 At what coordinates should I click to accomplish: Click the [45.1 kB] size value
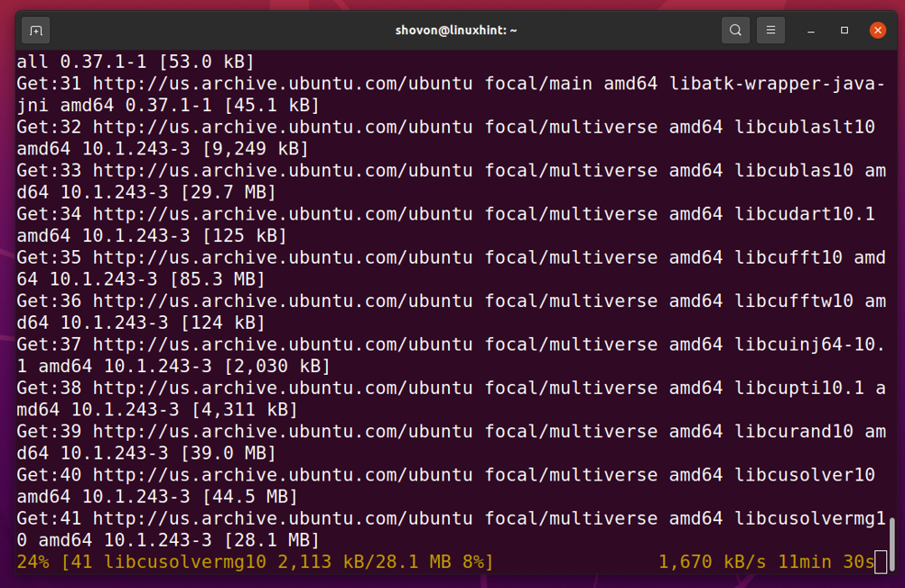pos(271,106)
